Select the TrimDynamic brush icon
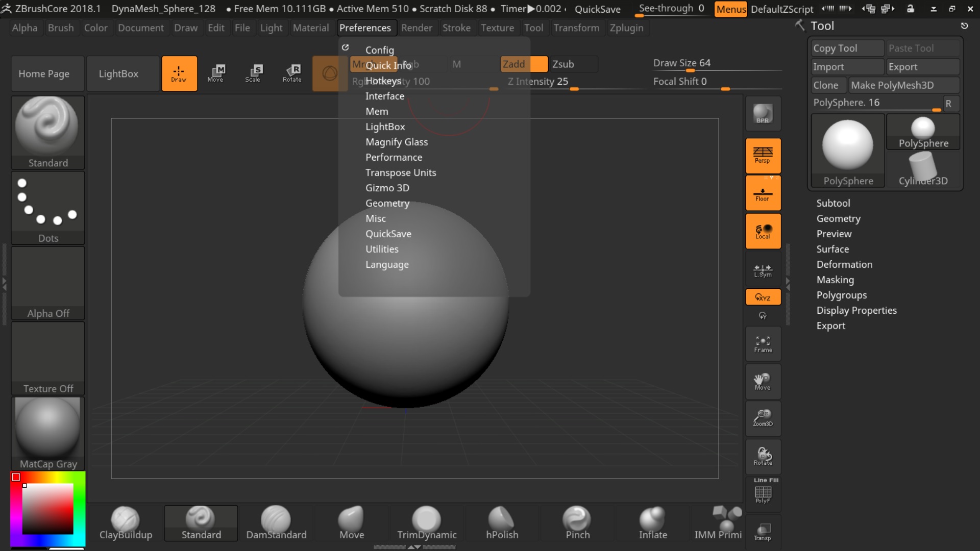Viewport: 980px width, 551px height. (x=427, y=523)
